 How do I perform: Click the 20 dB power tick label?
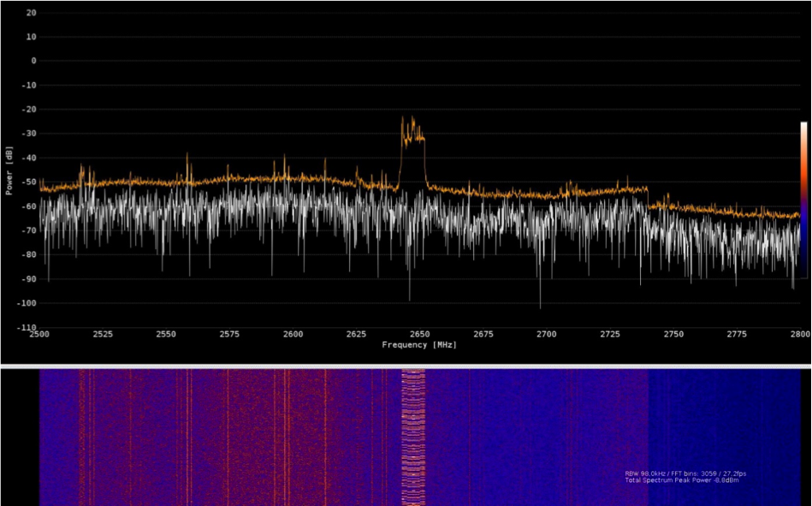(31, 13)
